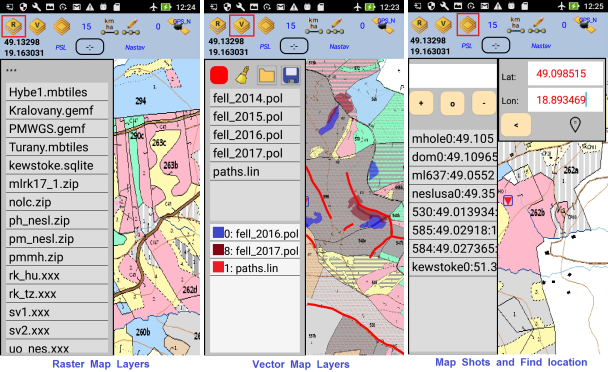The image size is (608, 372).
Task: Click the broom clear icon in vector toolbar
Action: click(x=242, y=75)
